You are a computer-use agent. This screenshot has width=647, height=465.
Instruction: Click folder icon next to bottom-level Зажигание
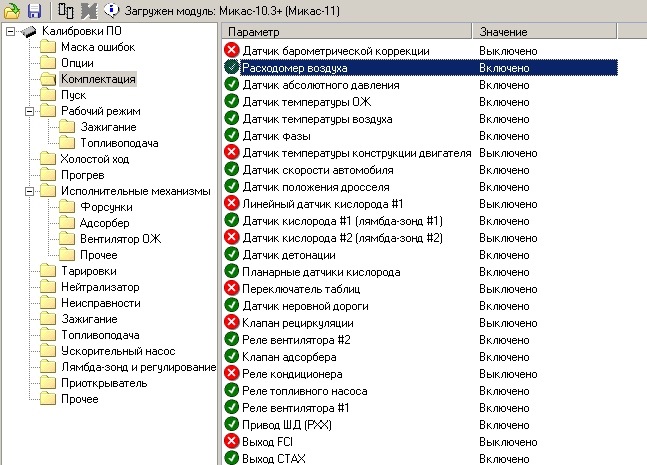click(x=48, y=319)
